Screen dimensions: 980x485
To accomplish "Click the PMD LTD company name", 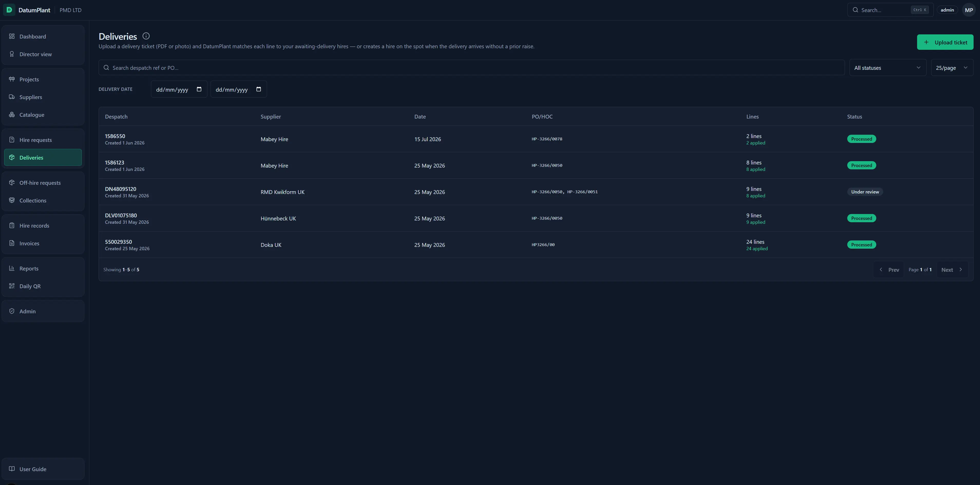I will (x=70, y=10).
